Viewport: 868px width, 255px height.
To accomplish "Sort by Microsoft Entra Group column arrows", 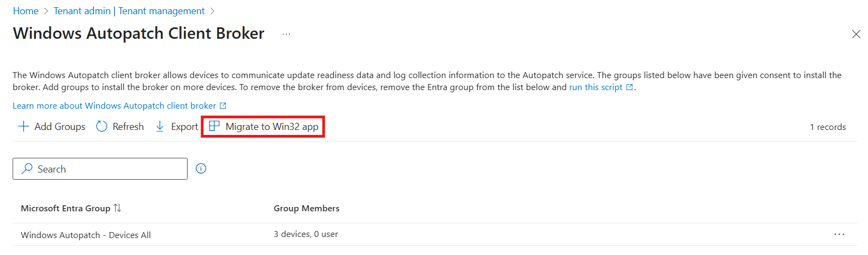I will (118, 208).
